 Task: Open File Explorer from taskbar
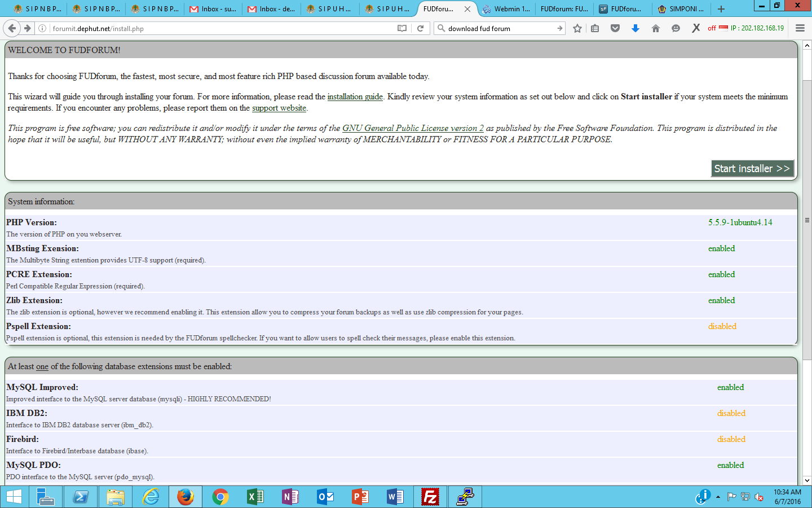pyautogui.click(x=116, y=497)
